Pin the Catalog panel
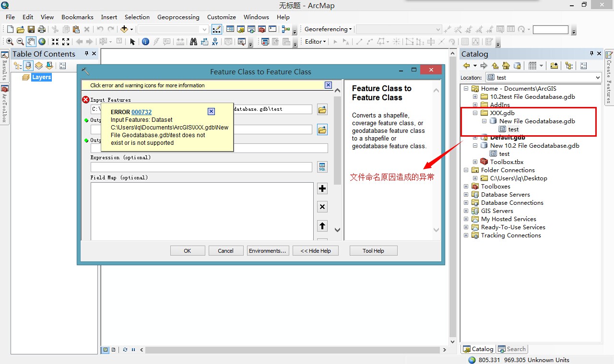 click(x=591, y=53)
